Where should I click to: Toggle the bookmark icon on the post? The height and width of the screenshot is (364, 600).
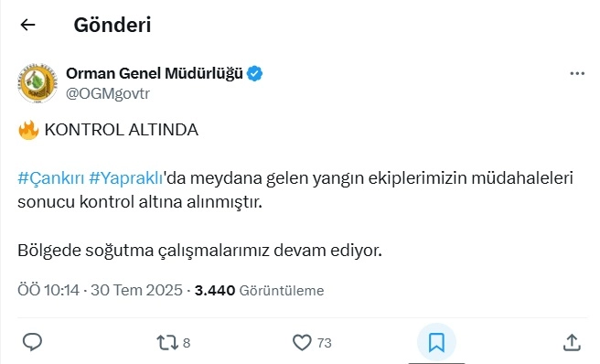(x=436, y=342)
